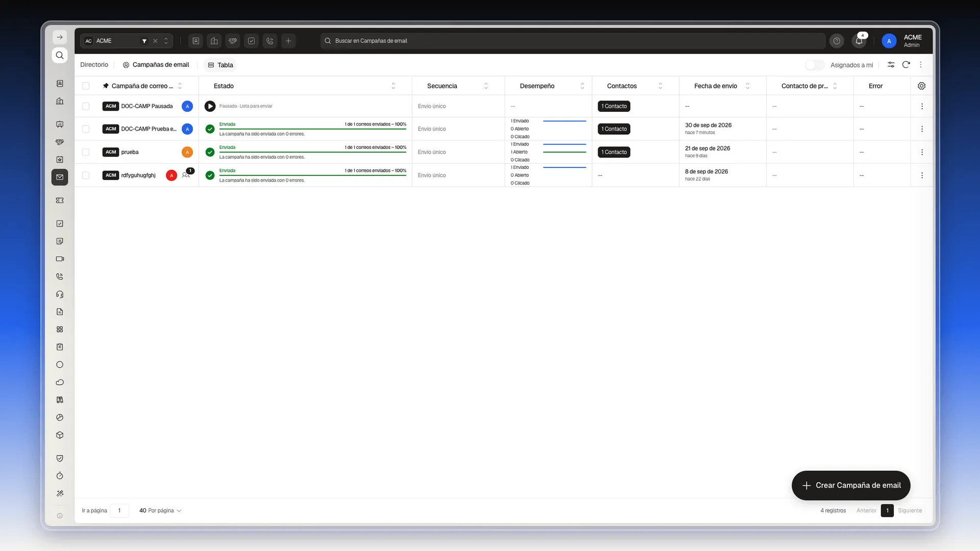Click the handshake deals icon in top bar
Screen dimensions: 980x551
tap(233, 41)
